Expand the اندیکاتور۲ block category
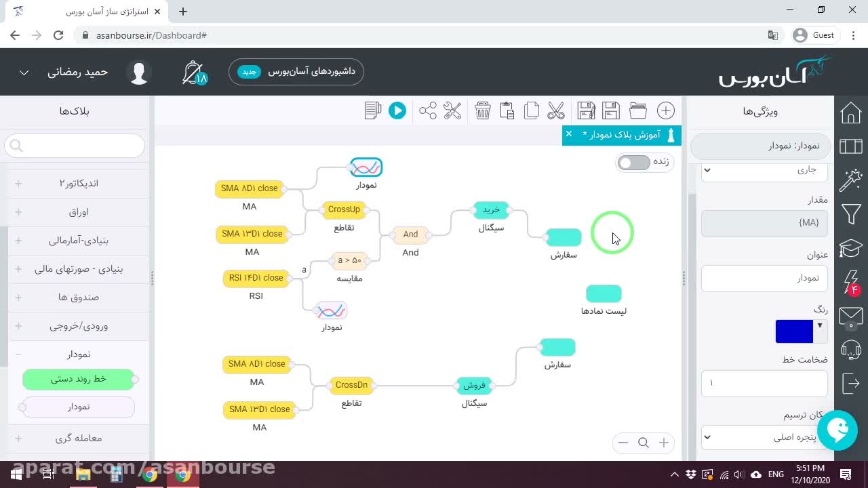This screenshot has width=868, height=488. (79, 183)
